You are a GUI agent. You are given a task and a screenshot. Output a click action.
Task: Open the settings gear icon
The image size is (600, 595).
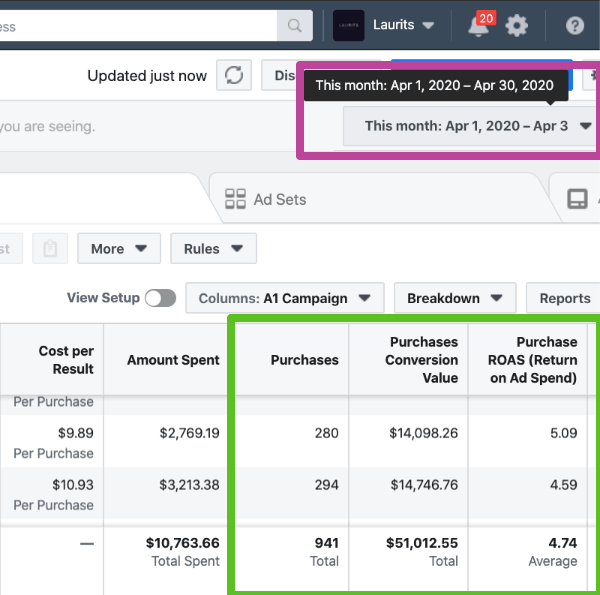pos(517,26)
